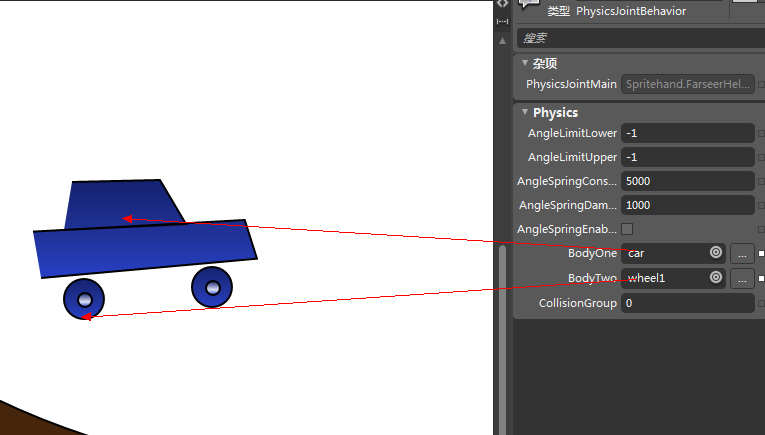Click advanced options marker beside AngleSpringEnabled
The height and width of the screenshot is (435, 765).
coord(761,229)
